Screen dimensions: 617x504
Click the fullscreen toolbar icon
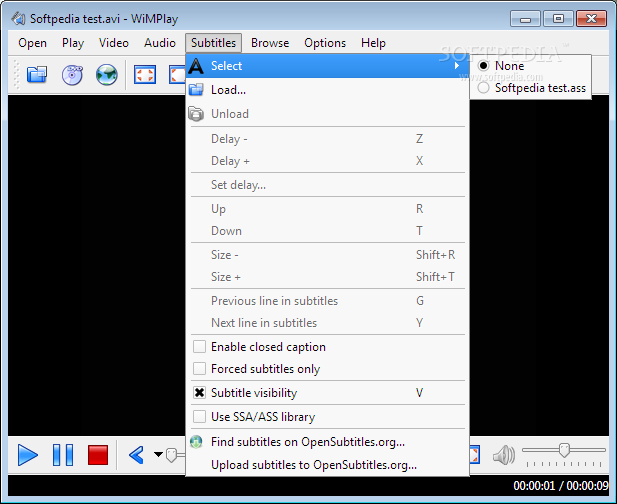click(x=145, y=75)
